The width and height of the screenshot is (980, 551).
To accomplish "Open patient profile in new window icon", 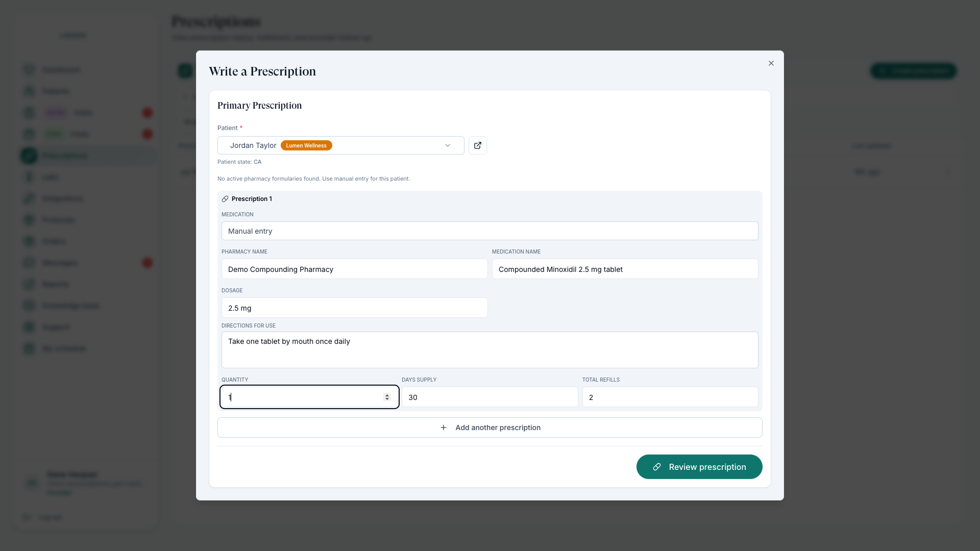I will [477, 145].
